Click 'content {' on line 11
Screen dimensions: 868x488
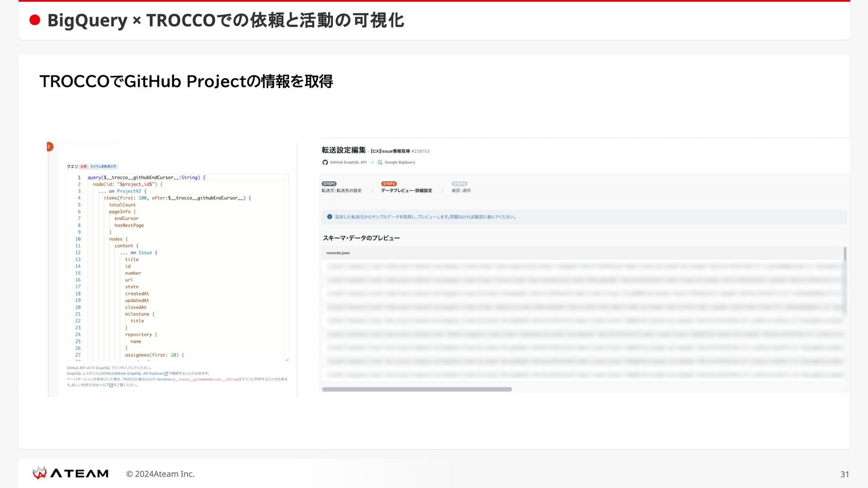pyautogui.click(x=126, y=246)
